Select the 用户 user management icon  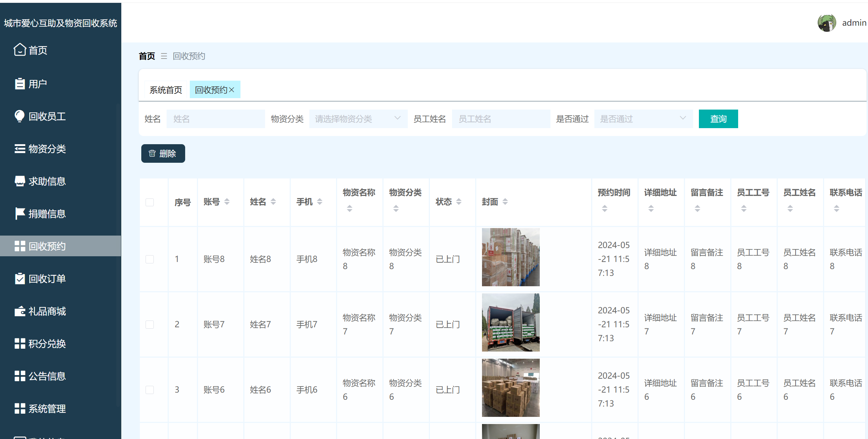[x=20, y=83]
